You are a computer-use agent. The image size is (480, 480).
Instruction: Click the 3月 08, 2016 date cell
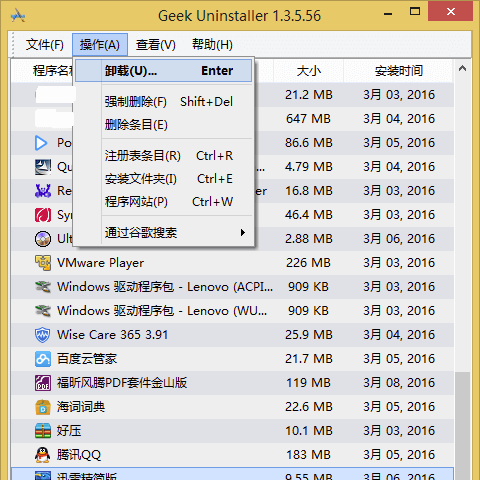tap(399, 383)
